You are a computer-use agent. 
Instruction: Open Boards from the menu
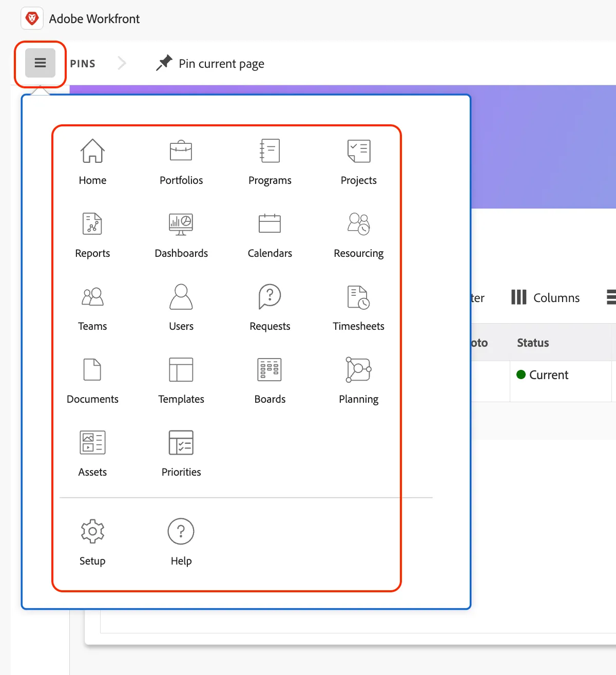(270, 381)
